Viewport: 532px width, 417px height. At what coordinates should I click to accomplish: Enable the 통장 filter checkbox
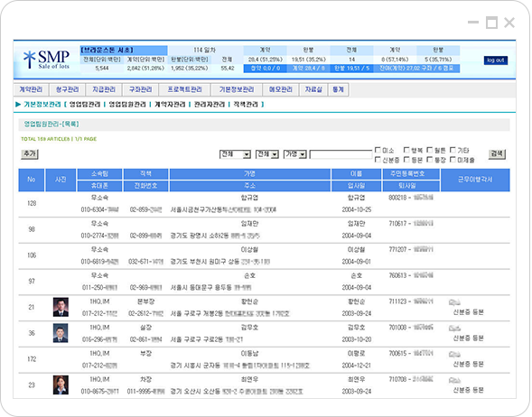click(430, 160)
